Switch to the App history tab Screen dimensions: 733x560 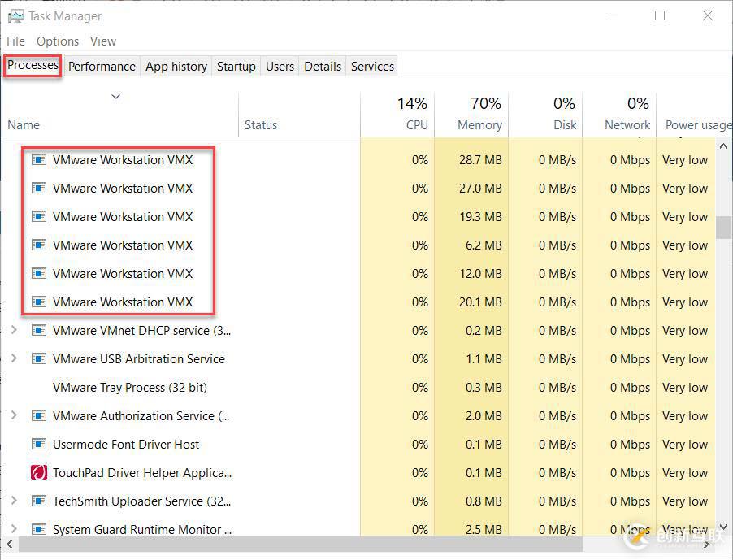pyautogui.click(x=176, y=67)
